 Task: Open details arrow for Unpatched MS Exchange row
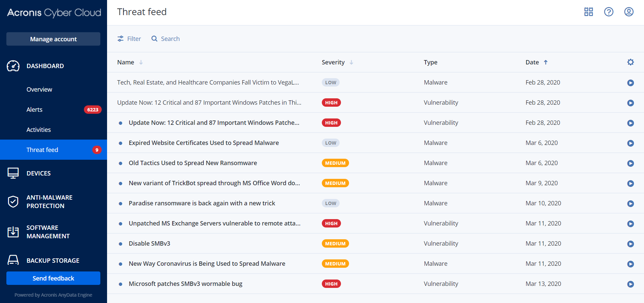click(631, 223)
